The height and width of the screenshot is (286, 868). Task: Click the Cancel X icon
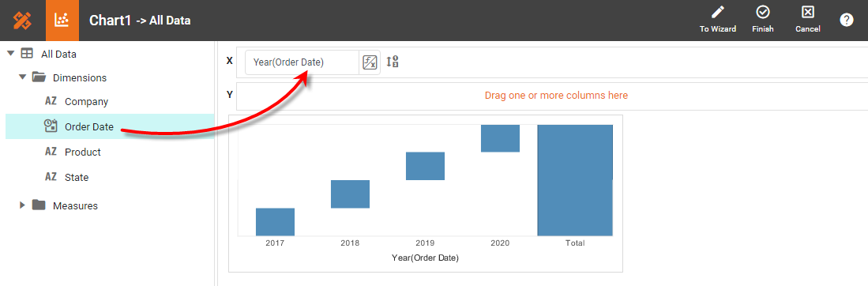tap(808, 12)
